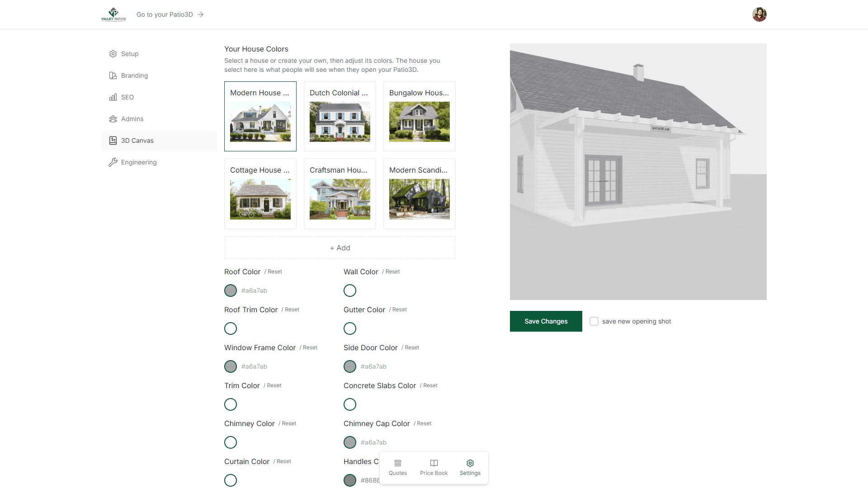This screenshot has width=868, height=488.
Task: Pick the Wall Color swatch
Action: (x=350, y=291)
